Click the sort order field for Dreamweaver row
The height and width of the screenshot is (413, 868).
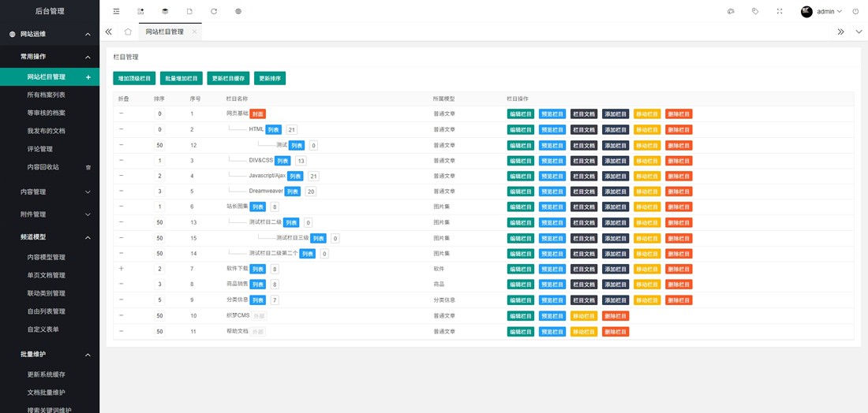click(x=159, y=192)
